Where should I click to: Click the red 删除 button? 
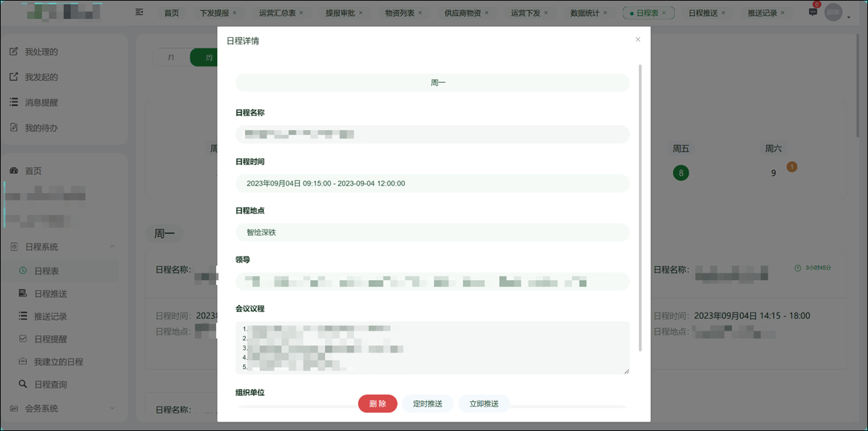377,403
